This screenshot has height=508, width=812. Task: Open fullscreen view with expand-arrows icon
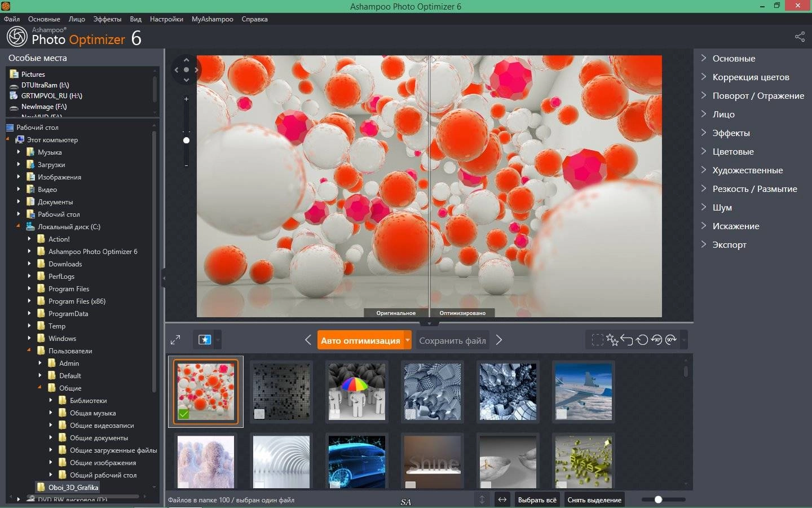click(x=175, y=340)
